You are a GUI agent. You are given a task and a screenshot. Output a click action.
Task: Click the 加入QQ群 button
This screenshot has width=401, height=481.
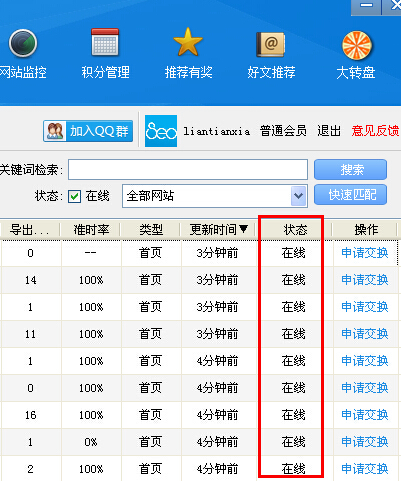pos(88,131)
